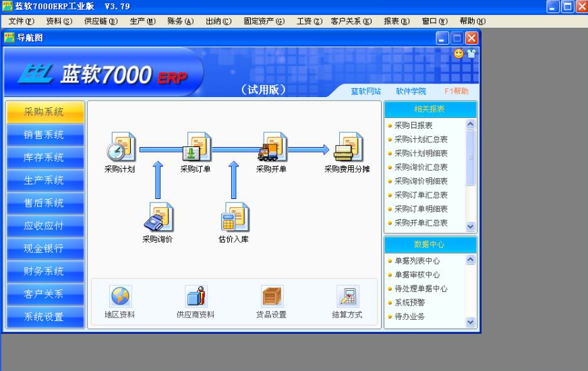The image size is (588, 371).
Task: Open the 供应商资料 icon
Action: click(x=196, y=296)
